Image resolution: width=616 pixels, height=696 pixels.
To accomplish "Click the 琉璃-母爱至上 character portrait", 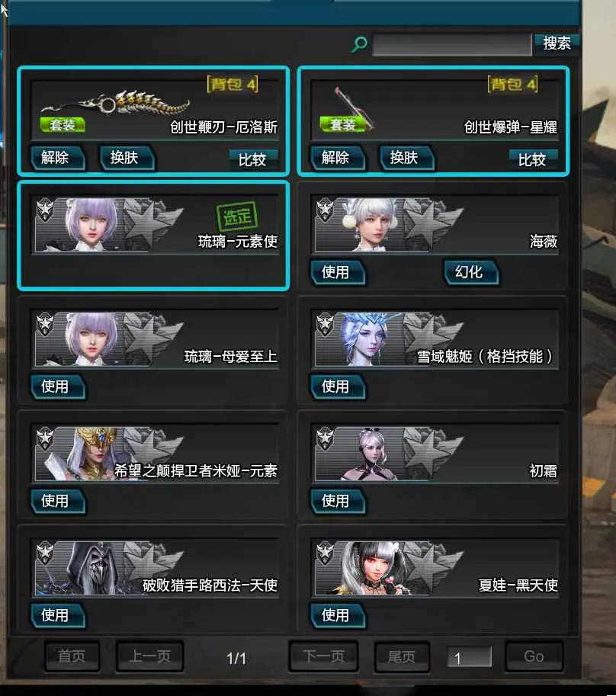I will click(92, 339).
